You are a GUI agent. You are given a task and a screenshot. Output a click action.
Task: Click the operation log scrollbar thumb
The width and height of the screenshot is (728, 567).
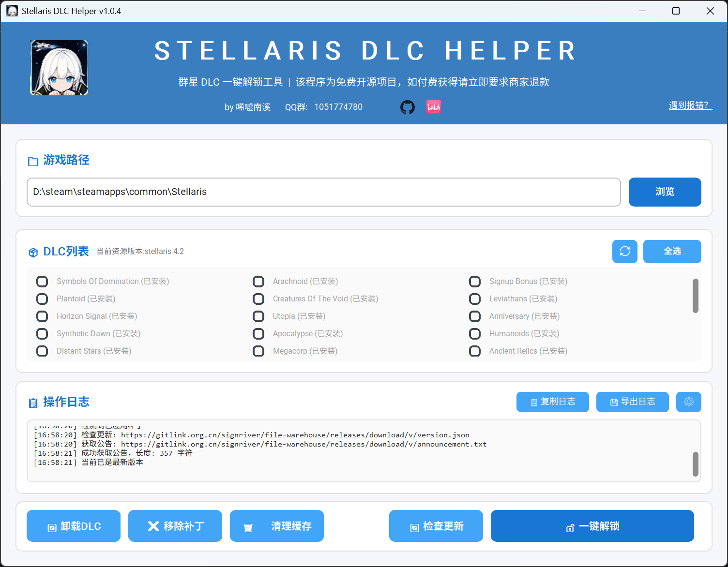696,464
